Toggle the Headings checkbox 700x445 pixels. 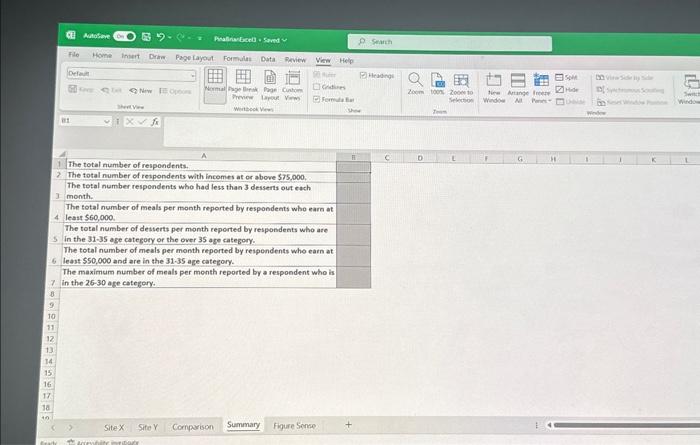pos(363,75)
